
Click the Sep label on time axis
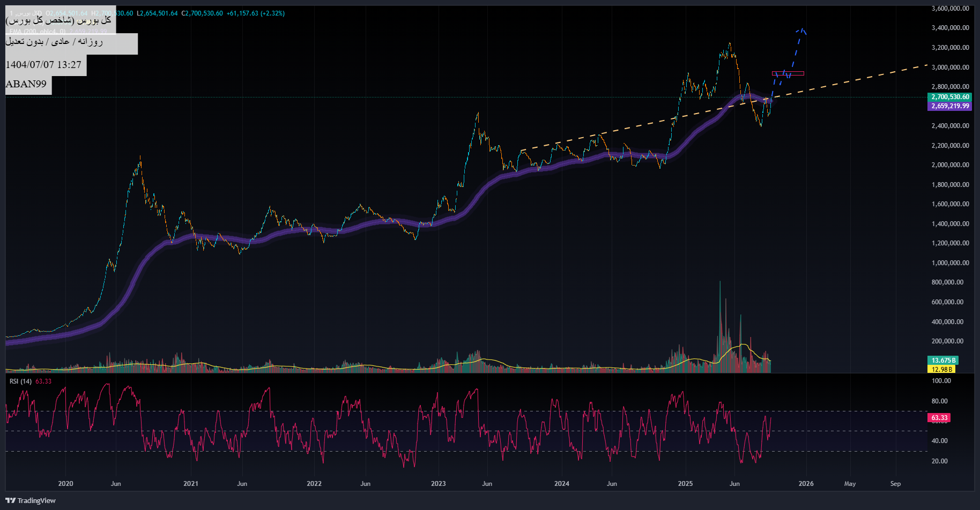[x=895, y=484]
